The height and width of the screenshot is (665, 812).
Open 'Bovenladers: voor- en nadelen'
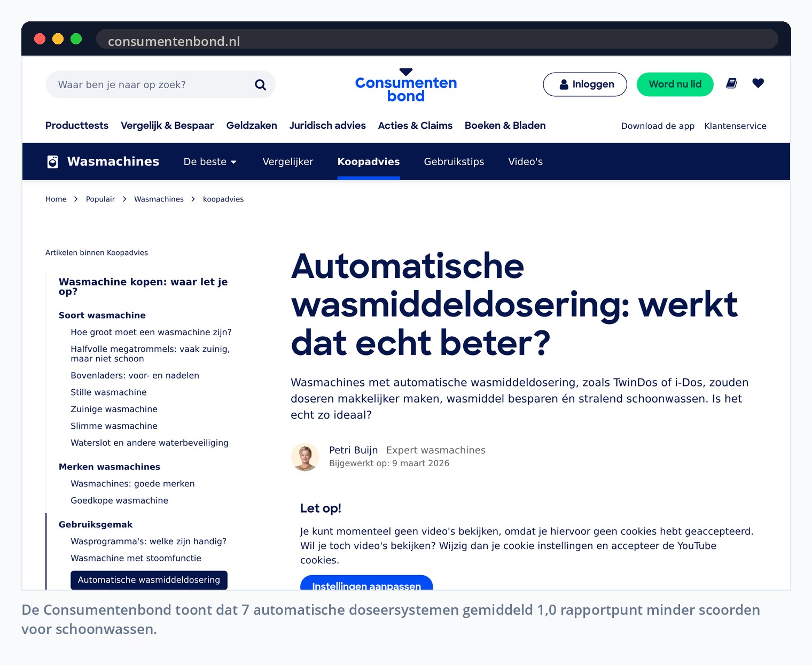(135, 375)
